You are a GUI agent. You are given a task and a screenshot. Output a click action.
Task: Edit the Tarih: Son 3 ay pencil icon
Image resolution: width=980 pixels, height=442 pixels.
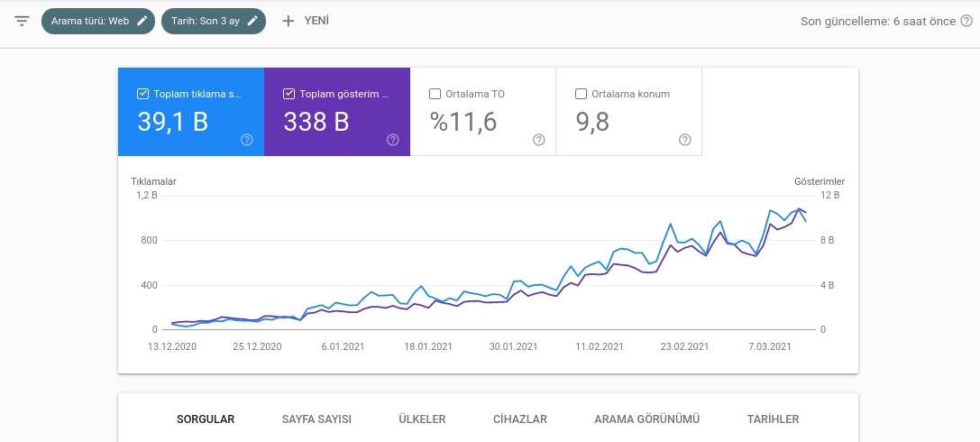pos(252,21)
